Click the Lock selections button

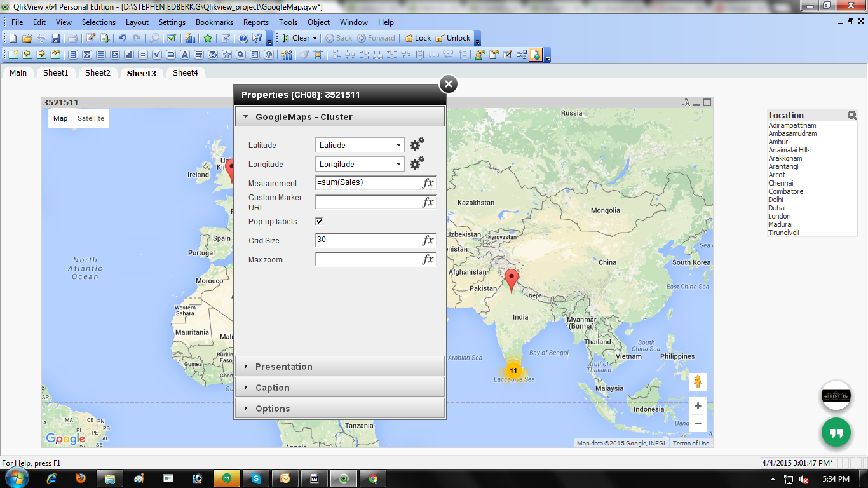point(417,38)
